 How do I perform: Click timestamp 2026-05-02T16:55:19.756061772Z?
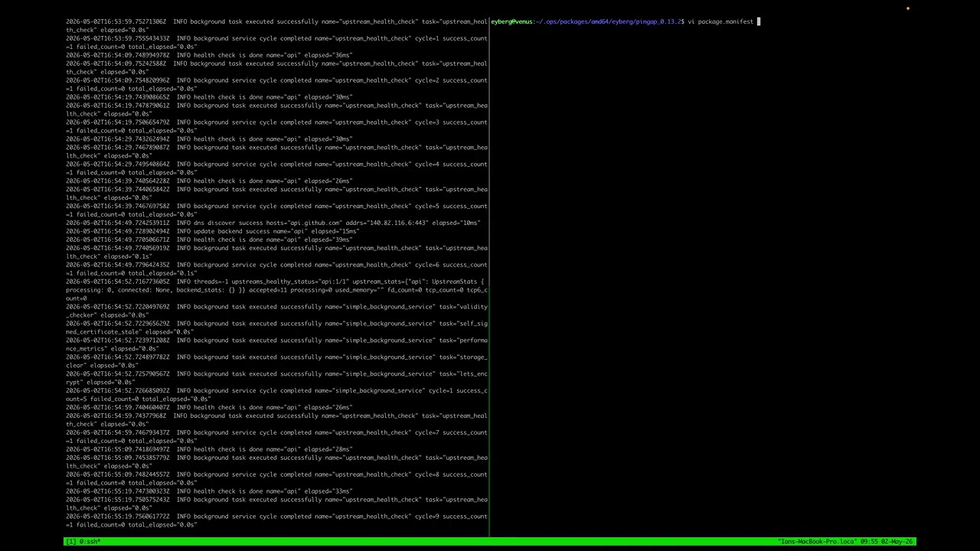coord(118,517)
